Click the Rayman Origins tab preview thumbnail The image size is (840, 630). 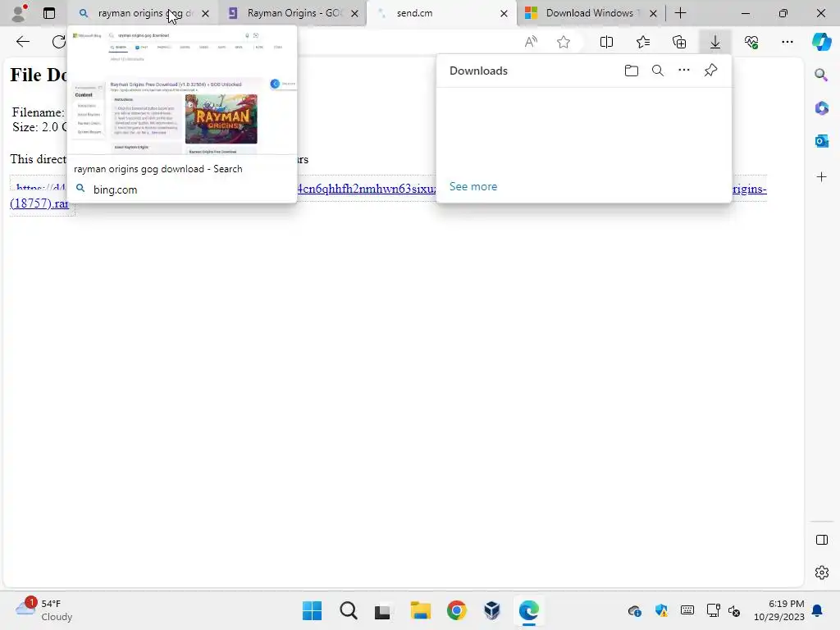click(x=182, y=90)
